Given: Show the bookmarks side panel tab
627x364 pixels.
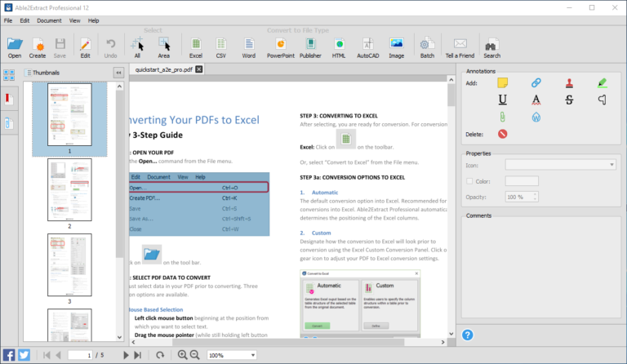Looking at the screenshot, I should point(9,99).
